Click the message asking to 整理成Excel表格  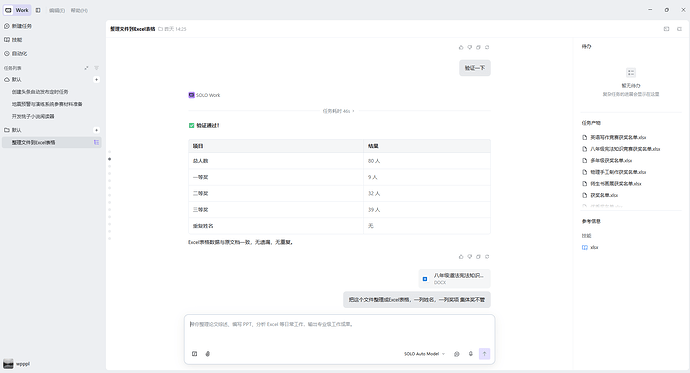point(417,300)
